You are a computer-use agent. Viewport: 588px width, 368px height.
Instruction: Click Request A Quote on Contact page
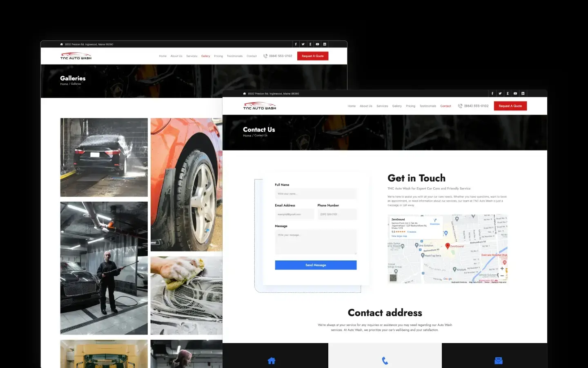510,106
